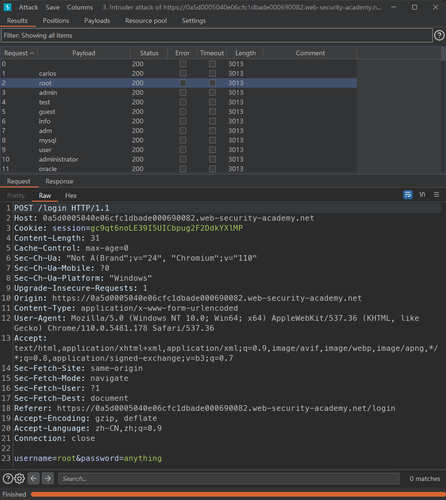Image resolution: width=446 pixels, height=500 pixels.
Task: Select the guest payload row
Action: point(179,112)
